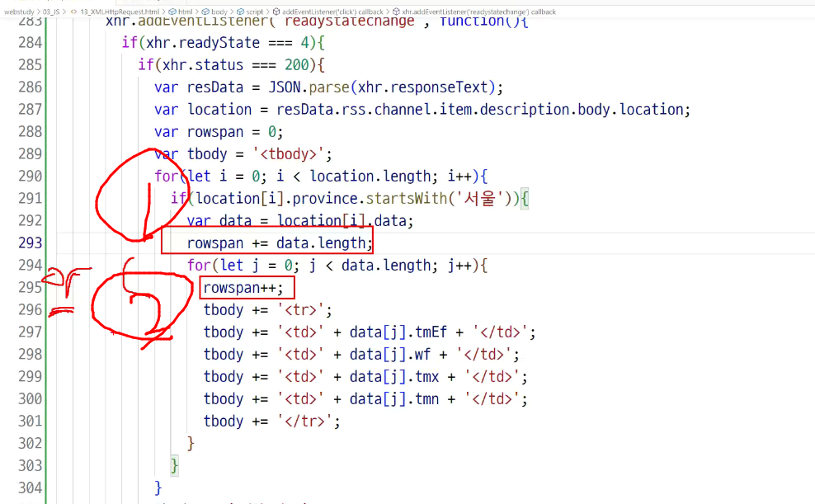This screenshot has width=815, height=504.
Task: Click line number 304
Action: pos(31,488)
